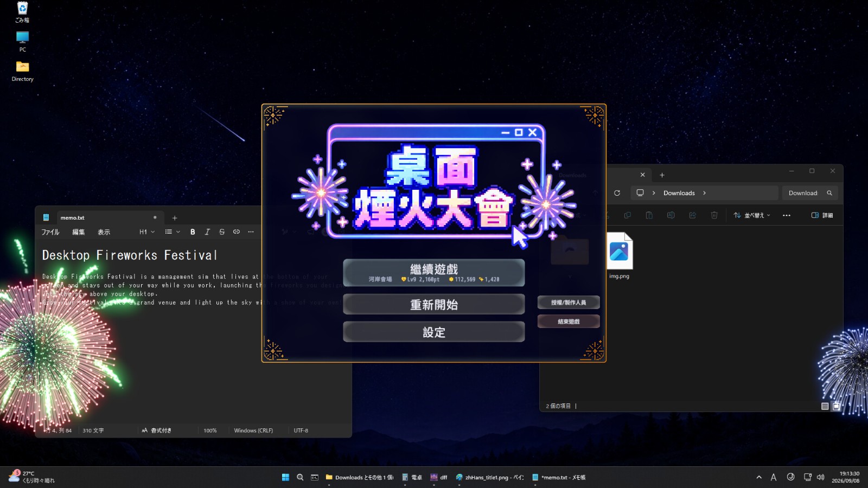868x488 pixels.
Task: Click the Explorer search box
Action: (x=810, y=193)
